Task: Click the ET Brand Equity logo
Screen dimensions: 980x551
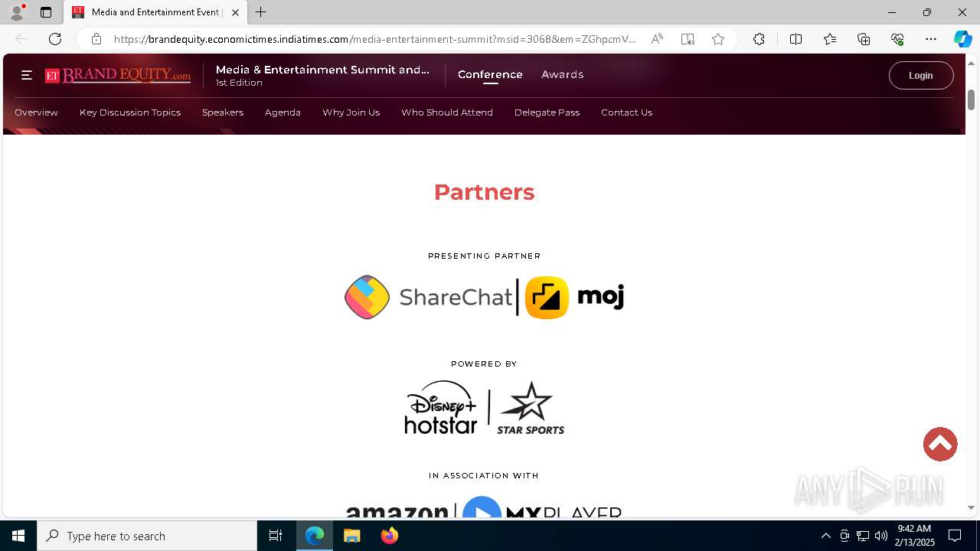Action: coord(118,75)
